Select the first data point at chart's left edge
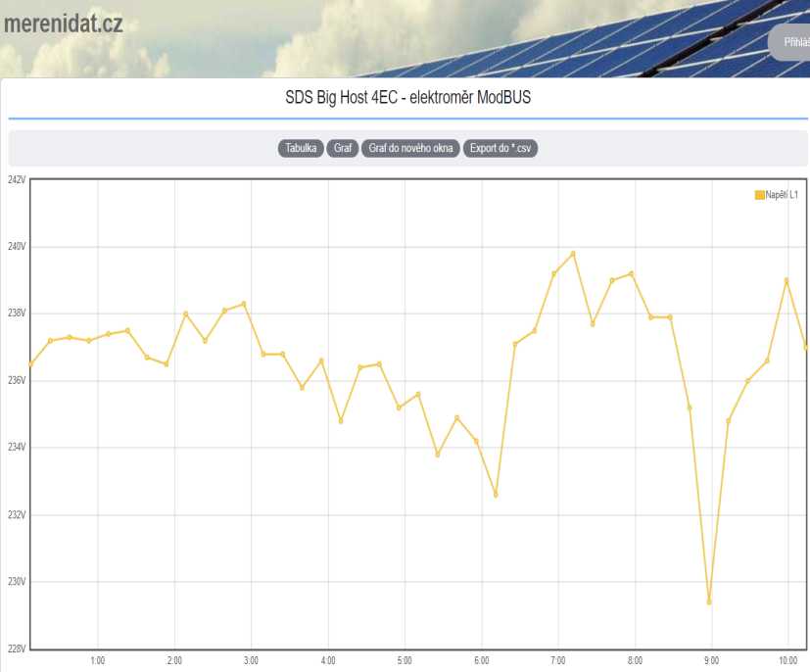This screenshot has width=810, height=672. point(31,363)
